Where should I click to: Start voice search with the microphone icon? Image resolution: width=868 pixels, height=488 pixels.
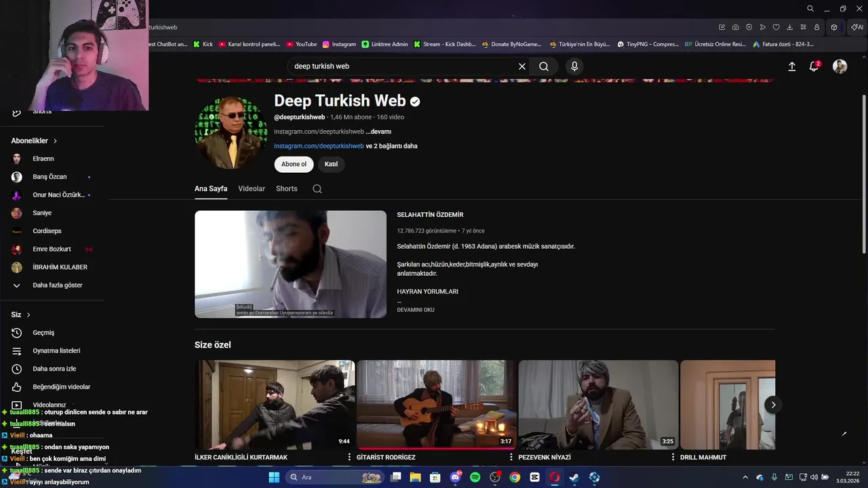tap(574, 66)
